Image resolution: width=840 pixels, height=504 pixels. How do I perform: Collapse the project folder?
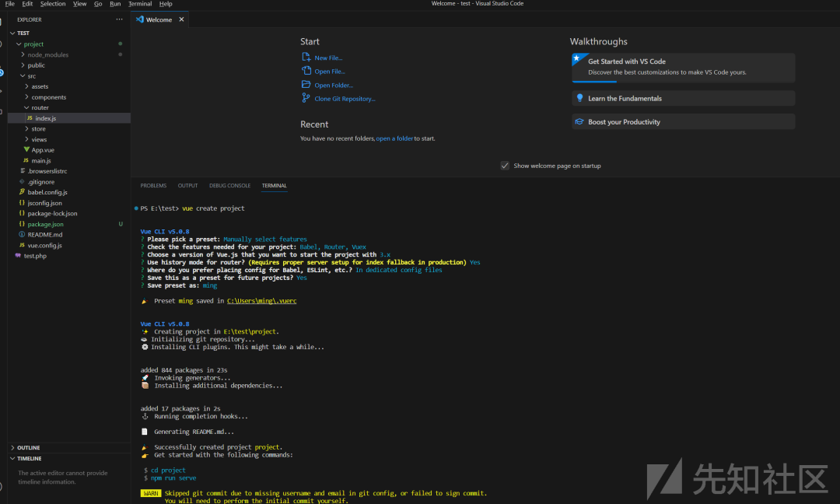[19, 44]
